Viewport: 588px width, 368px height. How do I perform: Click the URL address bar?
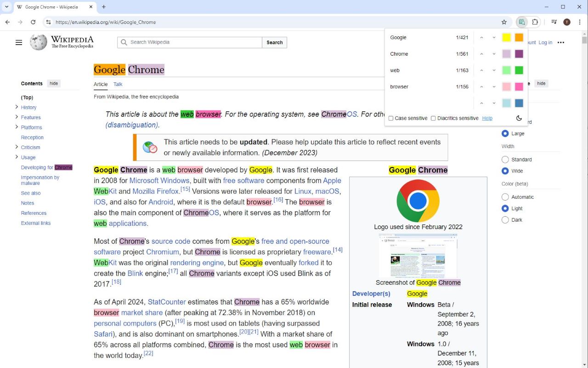[x=276, y=22]
